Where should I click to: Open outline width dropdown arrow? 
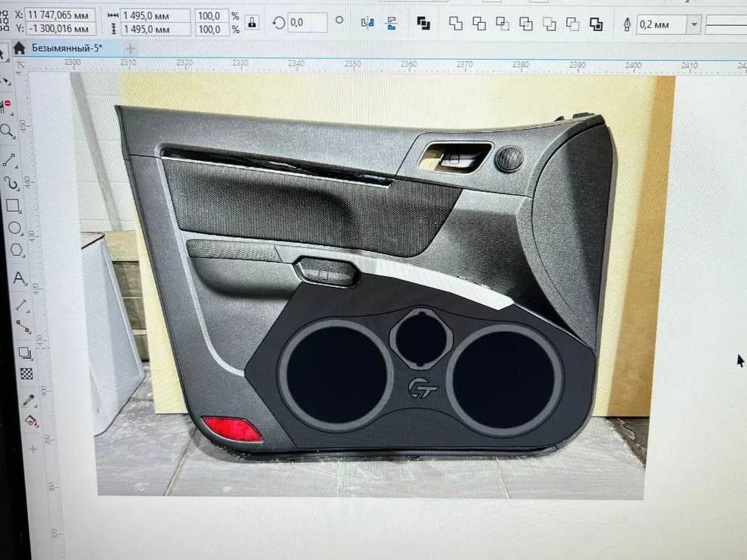click(693, 25)
